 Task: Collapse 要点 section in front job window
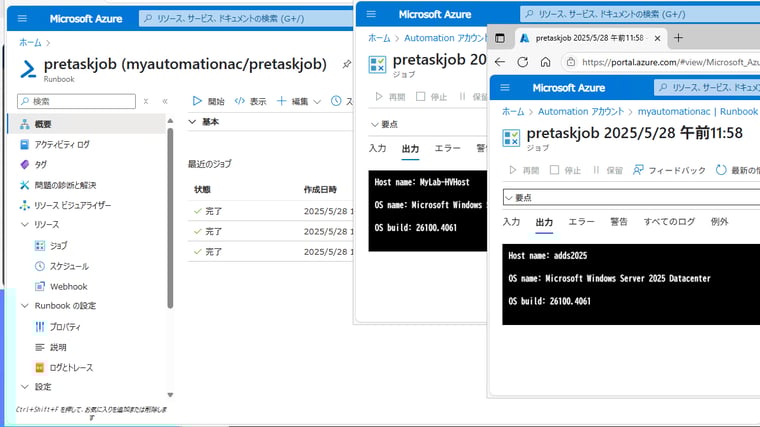point(508,198)
